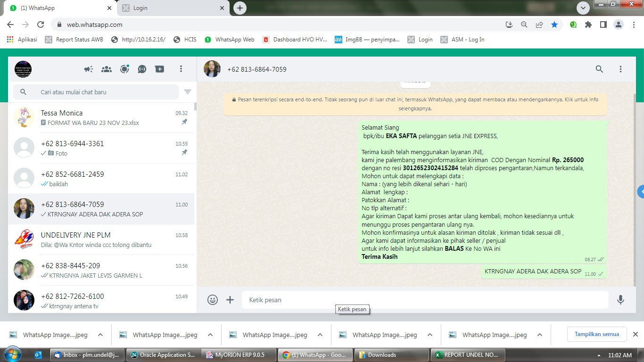Attach a file with the plus icon

230,300
